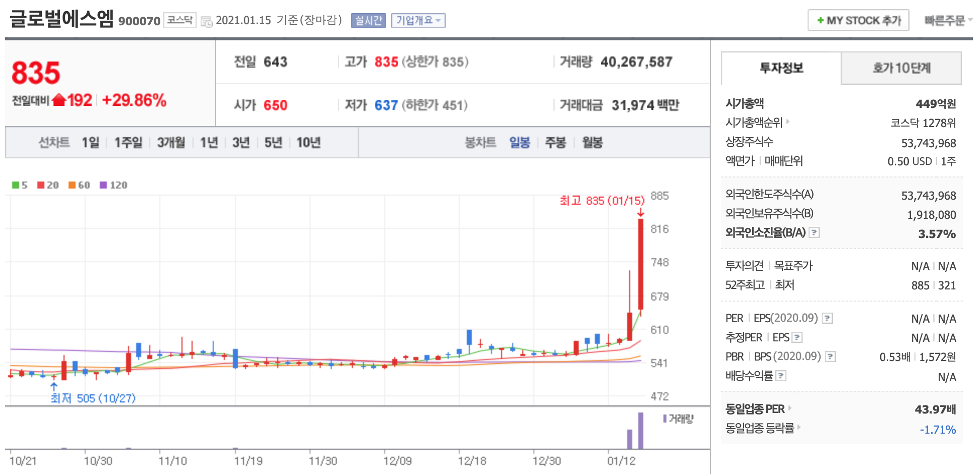Click the 글로벌에스엠 stock name heading

tap(62, 19)
